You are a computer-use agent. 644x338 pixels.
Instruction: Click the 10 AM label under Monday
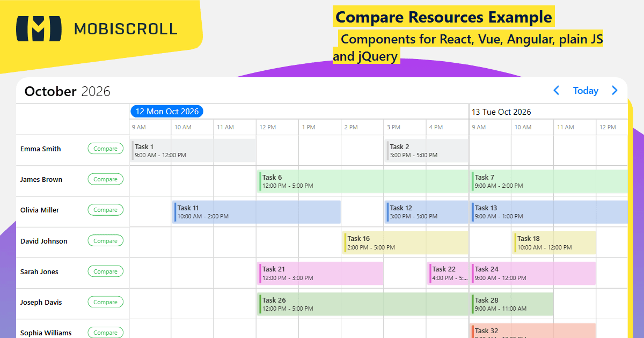click(183, 127)
